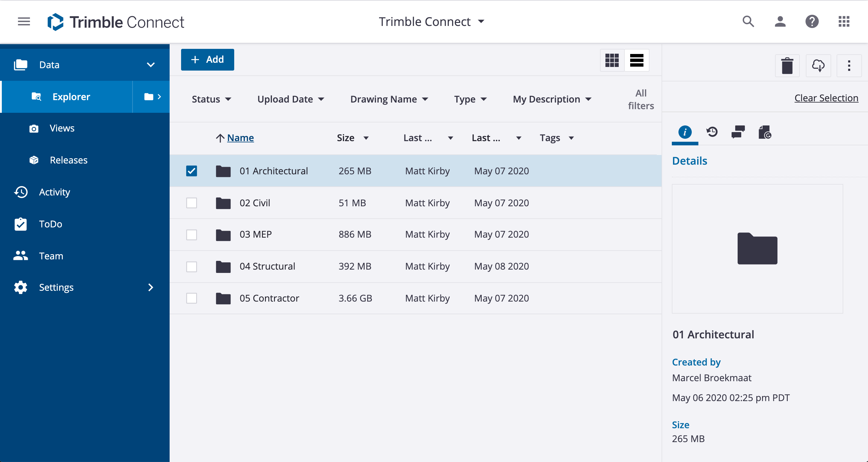The height and width of the screenshot is (462, 868).
Task: Open the delete selected item icon
Action: (788, 65)
